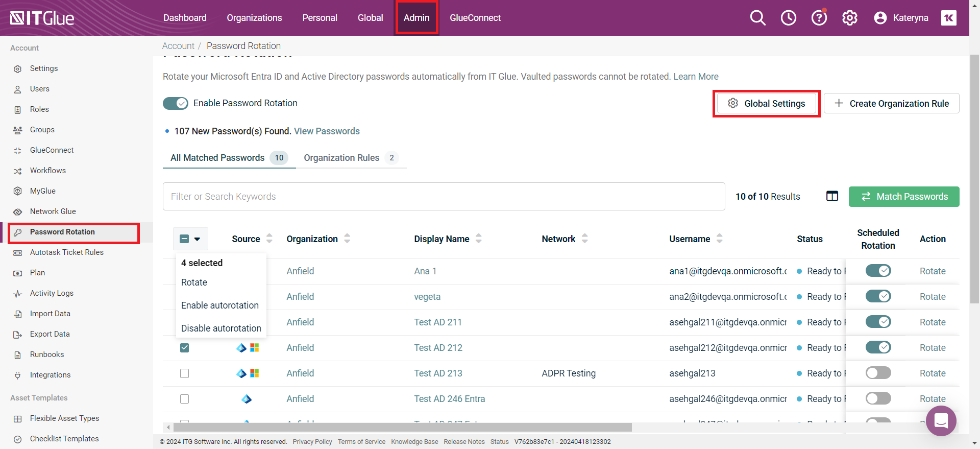Choose Enable autorotation from bulk menu
Screen dimensions: 980x449
pyautogui.click(x=221, y=305)
